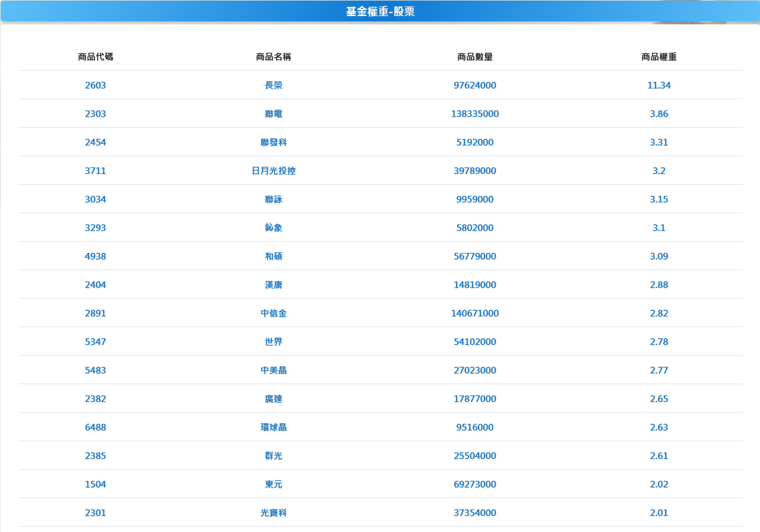760x532 pixels.
Task: Select stock name 和碩
Action: click(274, 256)
